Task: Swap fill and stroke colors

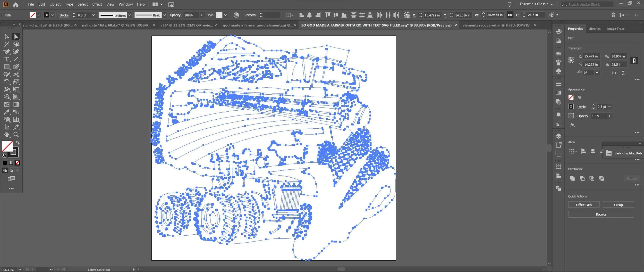Action: pos(18,143)
